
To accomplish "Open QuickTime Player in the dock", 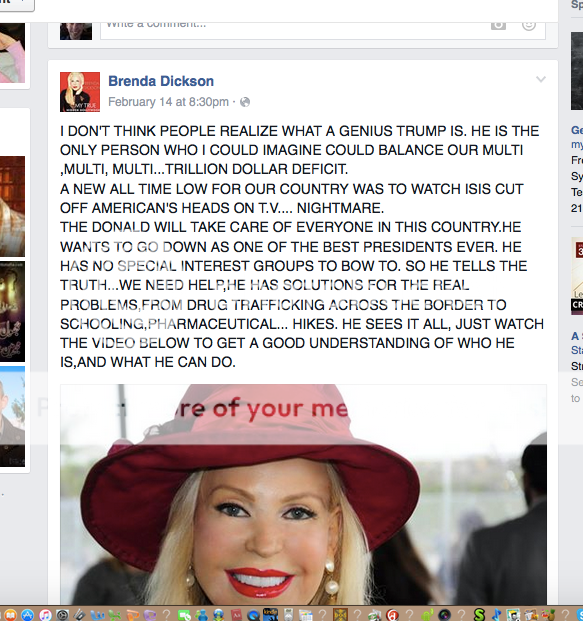I will [x=253, y=615].
